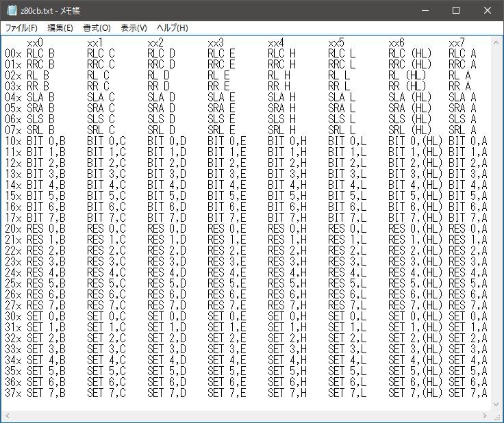The image size is (504, 423).
Task: Click the text SET 7,(HL)
Action: 415,393
